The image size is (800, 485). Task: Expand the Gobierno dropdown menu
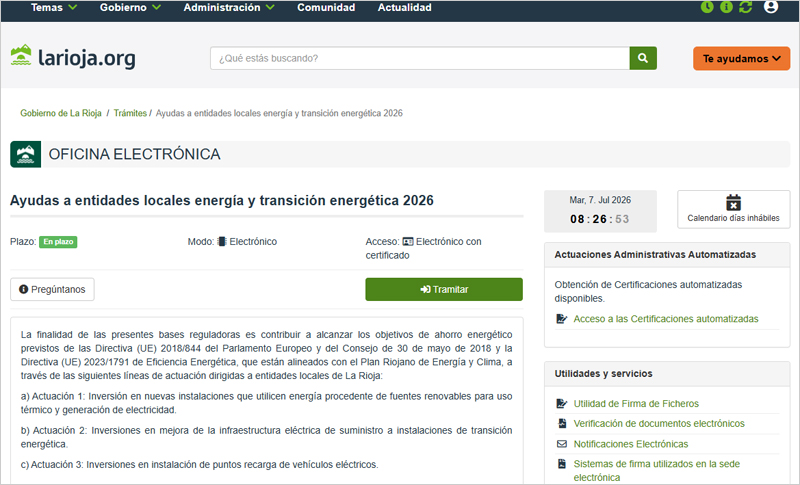130,8
